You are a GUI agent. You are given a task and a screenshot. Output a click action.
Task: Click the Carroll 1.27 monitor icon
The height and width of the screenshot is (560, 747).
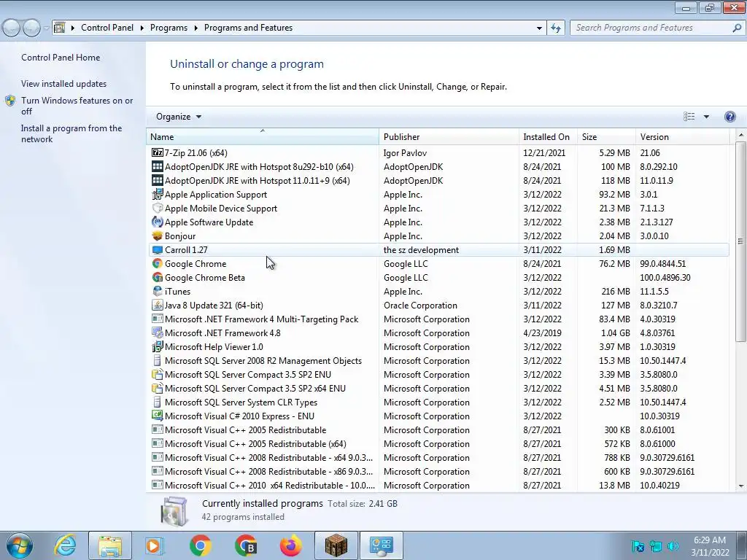point(158,250)
